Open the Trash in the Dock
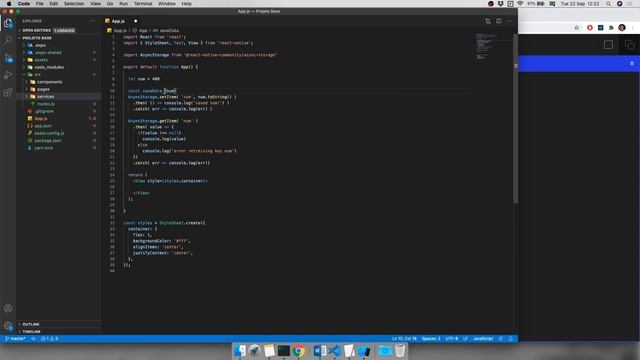The width and height of the screenshot is (640, 360). (x=400, y=351)
